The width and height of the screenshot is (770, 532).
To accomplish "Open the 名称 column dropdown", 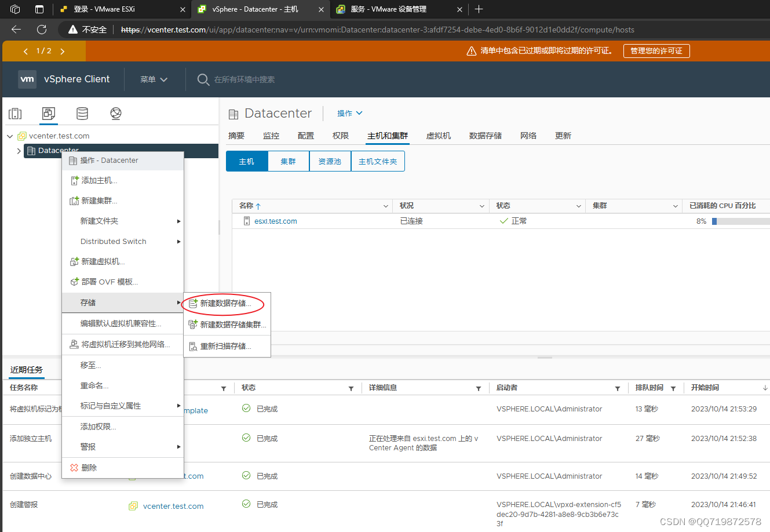I will pos(386,206).
